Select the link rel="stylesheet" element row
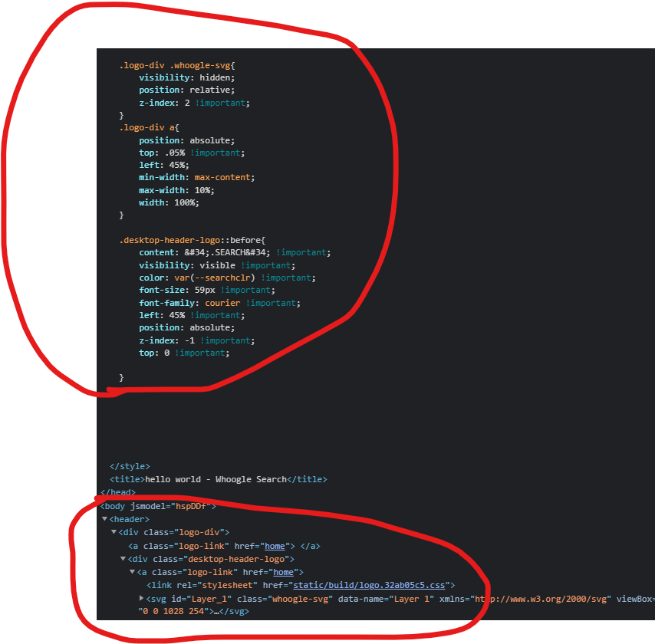Screen dimensions: 655x644 [x=301, y=585]
